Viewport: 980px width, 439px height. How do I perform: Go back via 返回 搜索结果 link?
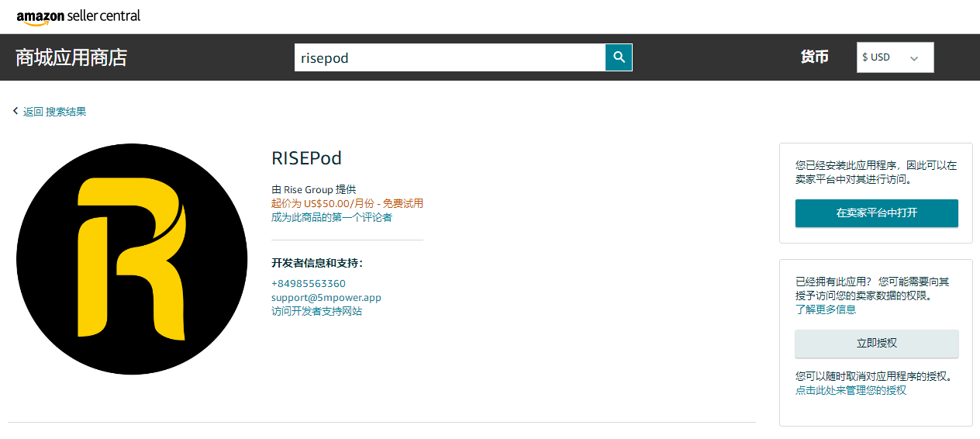[55, 112]
